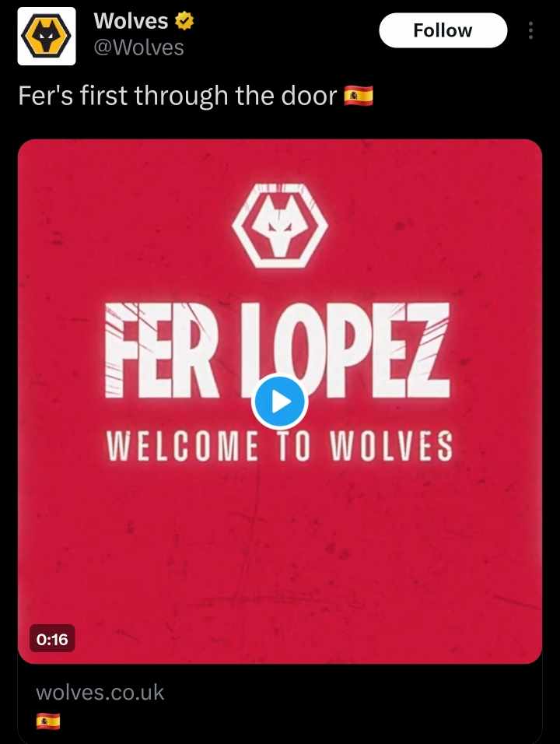560x744 pixels.
Task: Click the word WELCOME in the video caption
Action: click(x=182, y=446)
